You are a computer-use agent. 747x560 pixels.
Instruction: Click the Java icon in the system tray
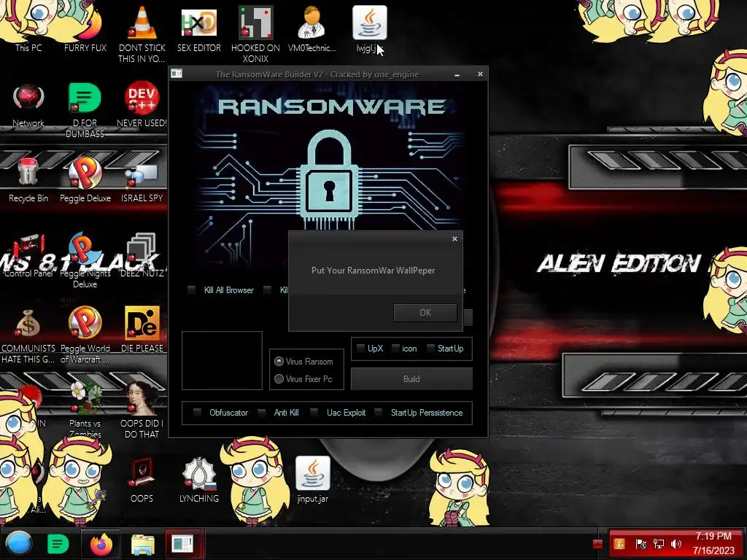[620, 543]
